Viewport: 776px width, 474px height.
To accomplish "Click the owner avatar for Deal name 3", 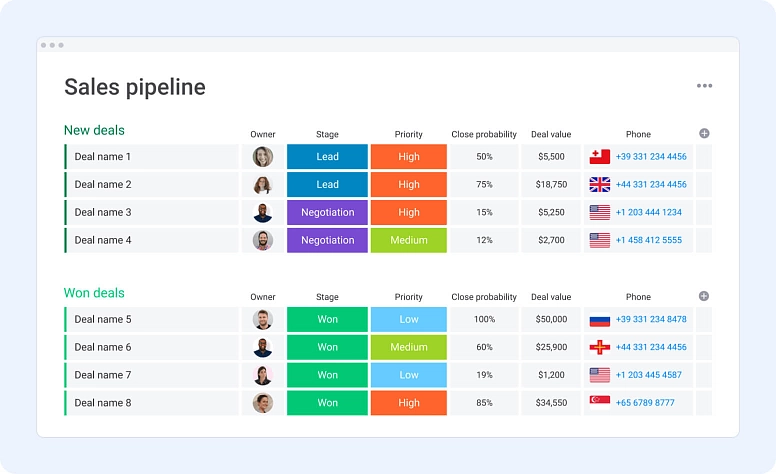I will pyautogui.click(x=263, y=213).
